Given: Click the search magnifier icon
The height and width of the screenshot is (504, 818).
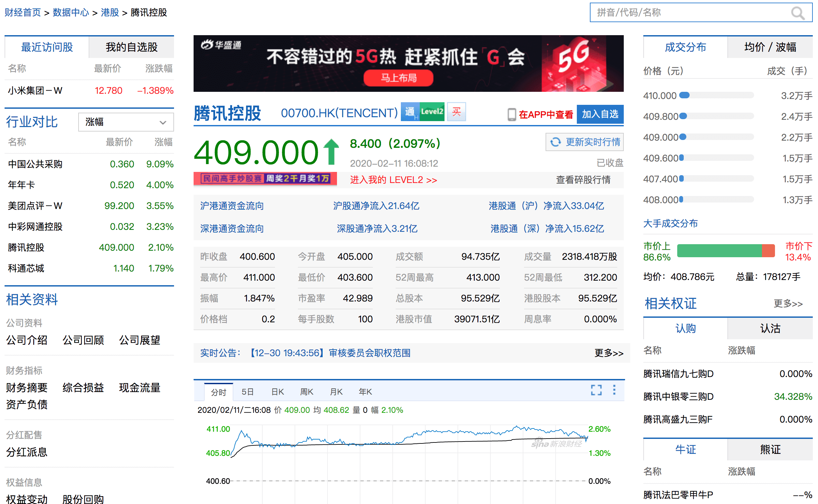Looking at the screenshot, I should click(798, 13).
